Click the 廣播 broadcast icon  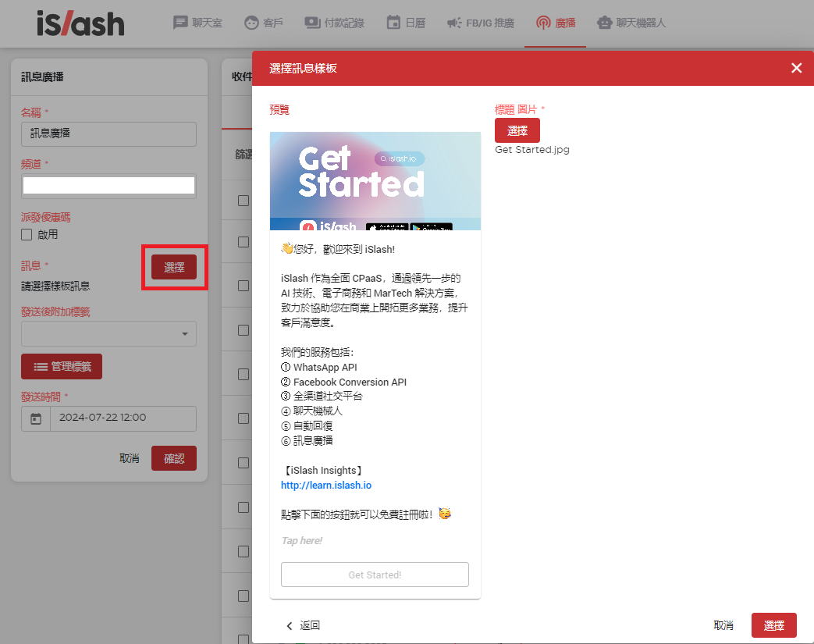coord(543,23)
